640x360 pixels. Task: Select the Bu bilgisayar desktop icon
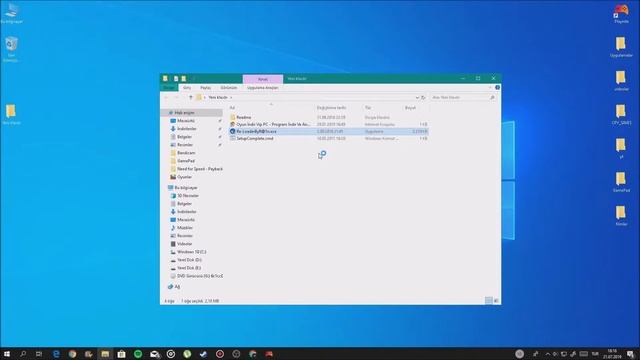11,13
